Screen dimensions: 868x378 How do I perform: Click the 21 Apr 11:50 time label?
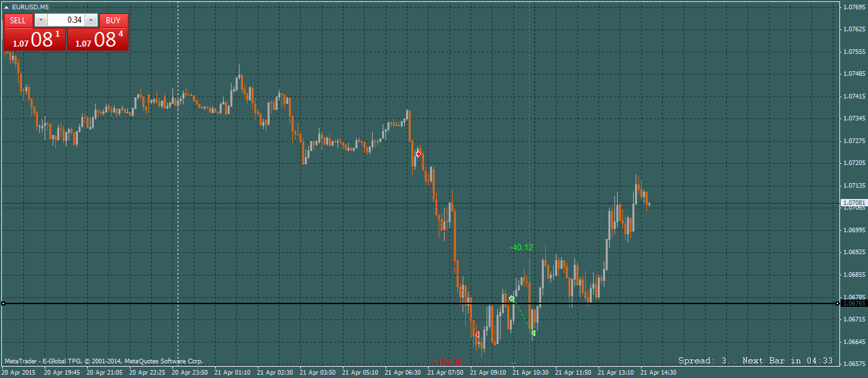pos(573,373)
